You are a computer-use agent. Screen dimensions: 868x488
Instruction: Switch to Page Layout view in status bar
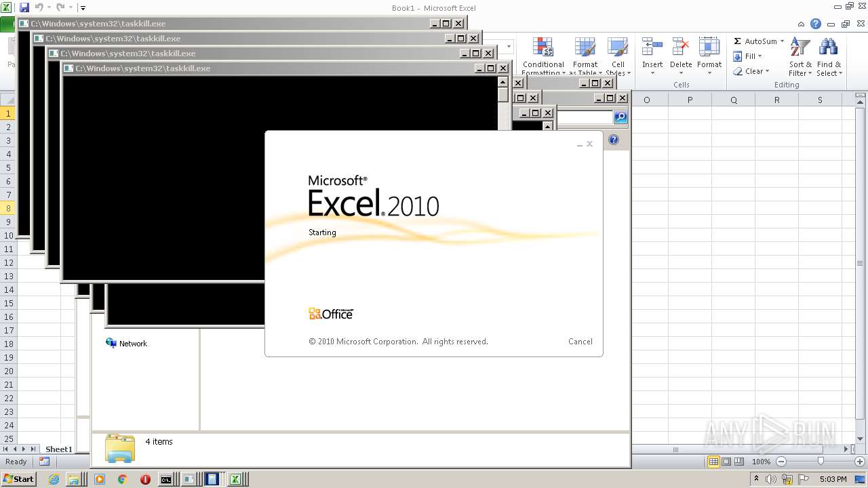(x=726, y=462)
